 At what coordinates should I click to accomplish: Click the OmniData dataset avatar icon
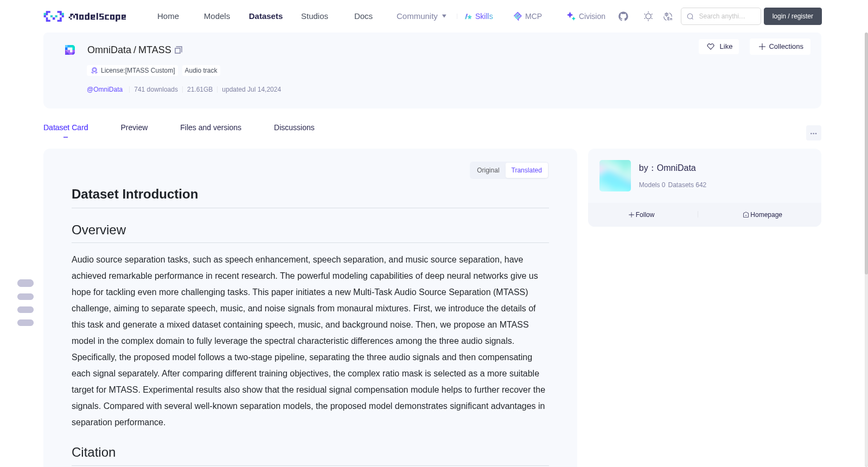(x=70, y=50)
